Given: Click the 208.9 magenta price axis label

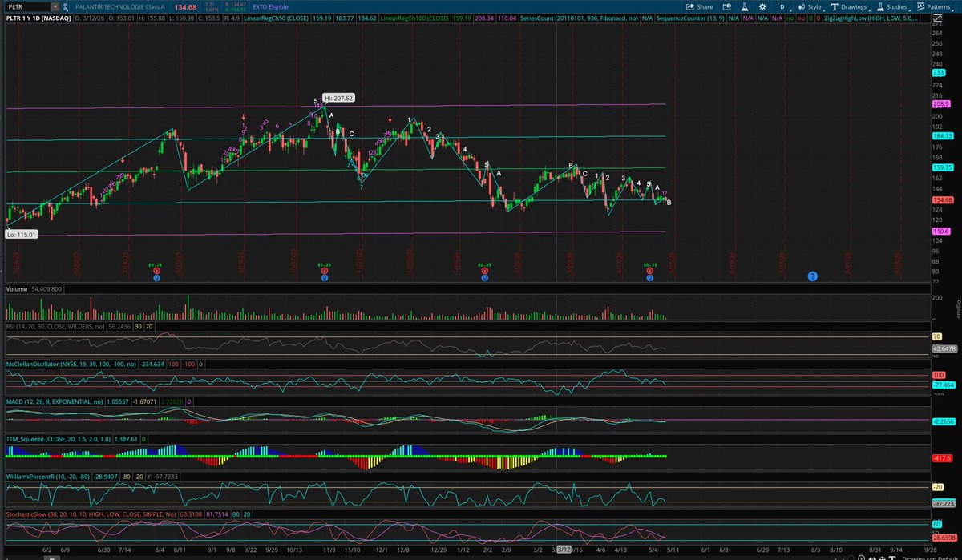Looking at the screenshot, I should 940,104.
